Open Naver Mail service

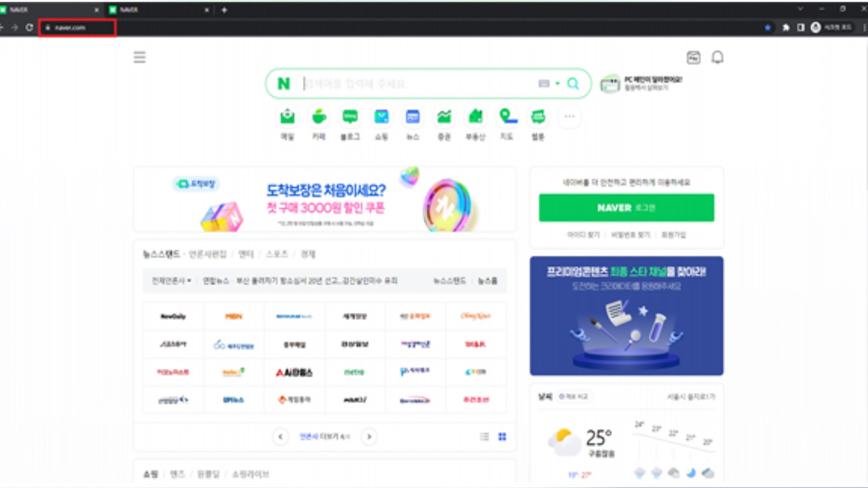288,117
